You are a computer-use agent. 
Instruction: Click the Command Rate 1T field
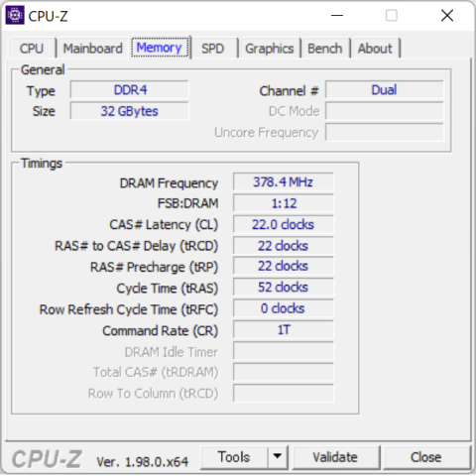(284, 330)
